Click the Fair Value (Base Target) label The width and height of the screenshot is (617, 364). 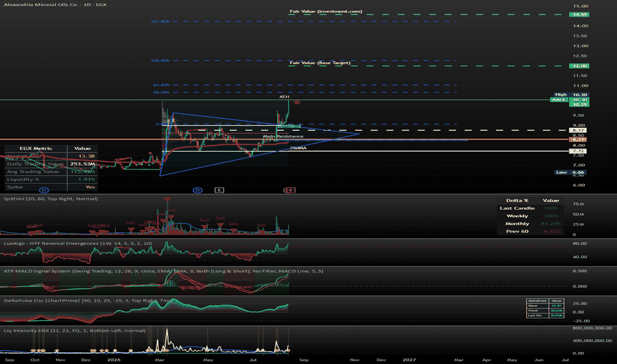point(320,63)
